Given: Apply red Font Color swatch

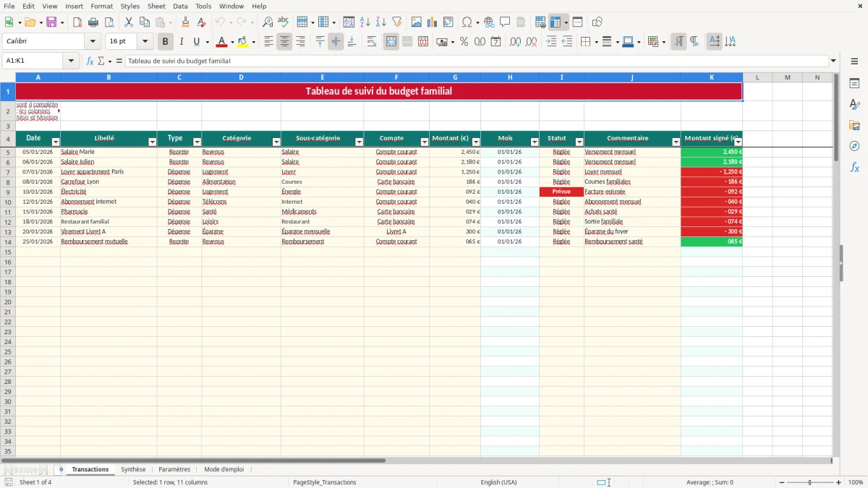Looking at the screenshot, I should tap(222, 42).
